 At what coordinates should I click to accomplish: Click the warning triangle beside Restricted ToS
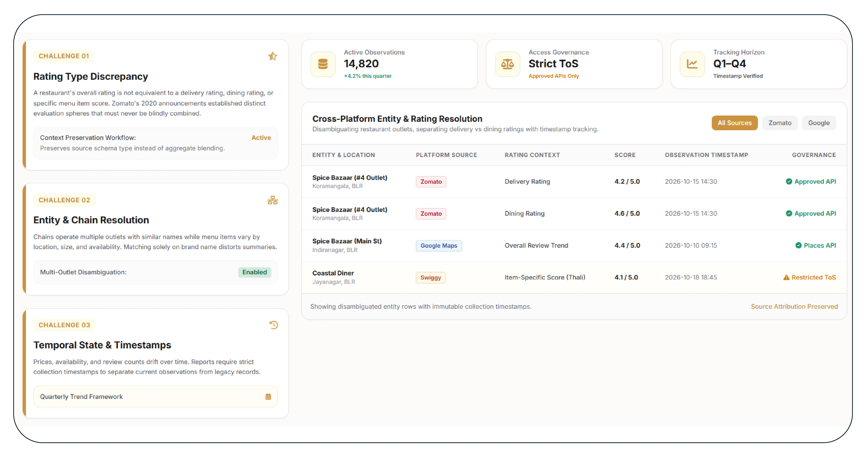click(786, 277)
